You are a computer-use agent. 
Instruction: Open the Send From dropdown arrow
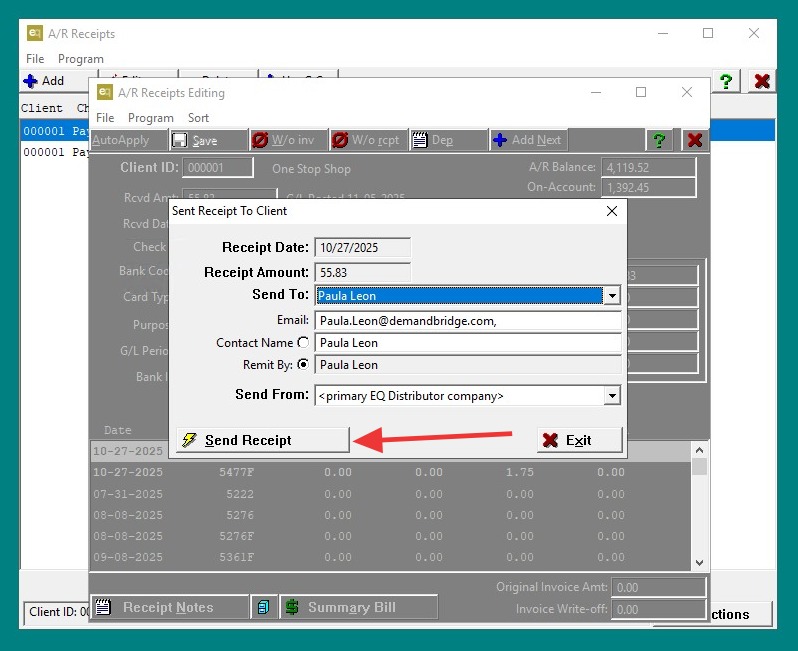pos(612,395)
